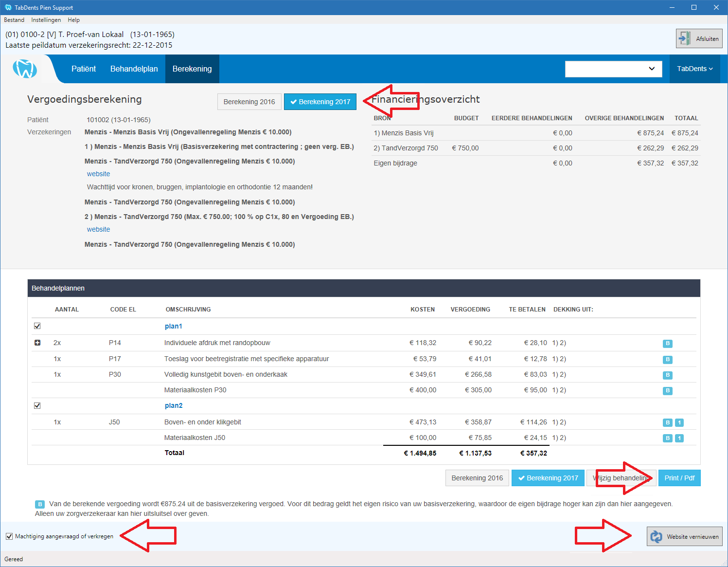This screenshot has width=728, height=567.
Task: Click the B badge on the J50 row
Action: tap(668, 422)
